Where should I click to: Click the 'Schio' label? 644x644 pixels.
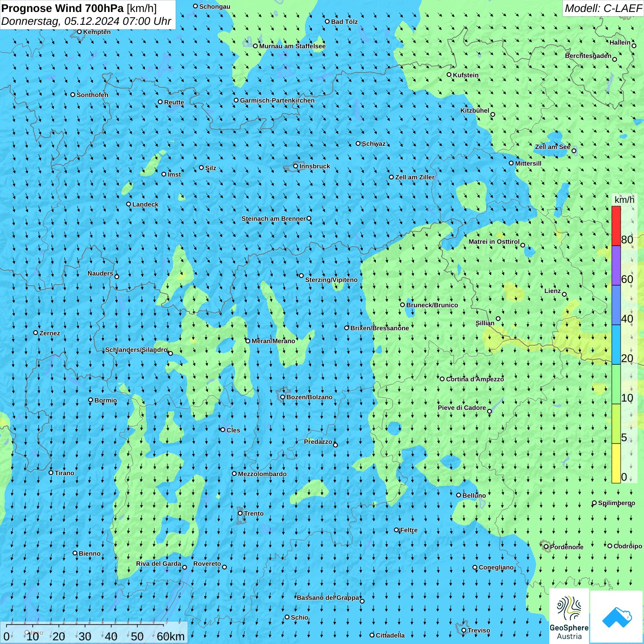pos(300,617)
